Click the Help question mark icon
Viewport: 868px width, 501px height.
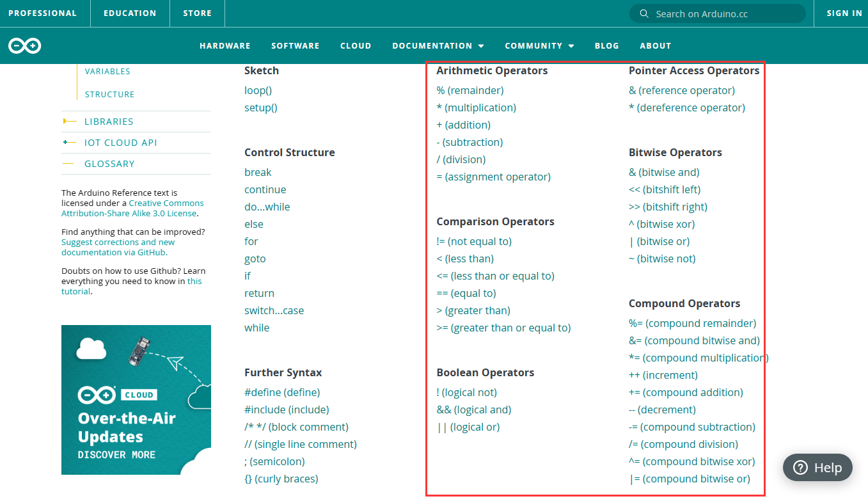point(800,468)
